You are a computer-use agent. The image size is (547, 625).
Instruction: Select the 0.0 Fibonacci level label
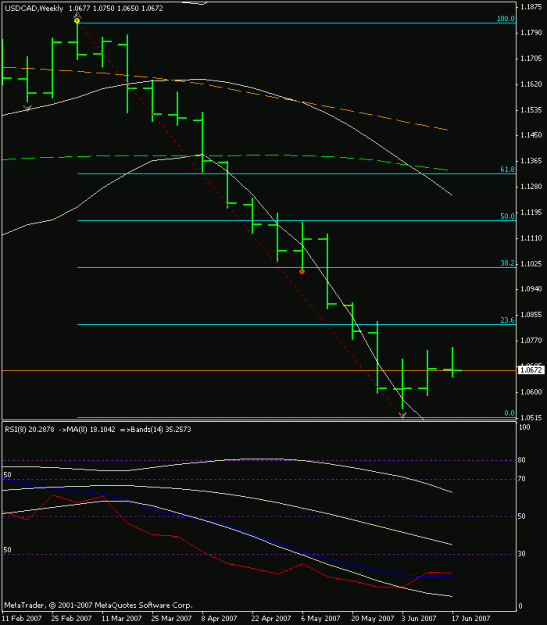tap(509, 413)
